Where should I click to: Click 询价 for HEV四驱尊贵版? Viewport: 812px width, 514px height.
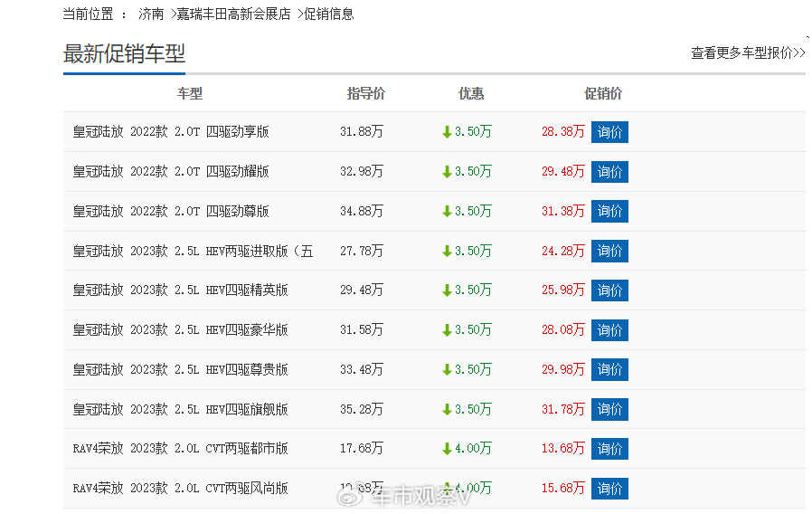click(609, 369)
